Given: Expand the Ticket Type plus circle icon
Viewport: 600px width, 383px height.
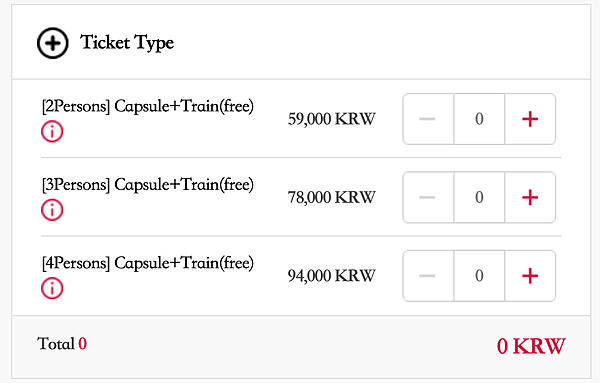Looking at the screenshot, I should coord(53,43).
